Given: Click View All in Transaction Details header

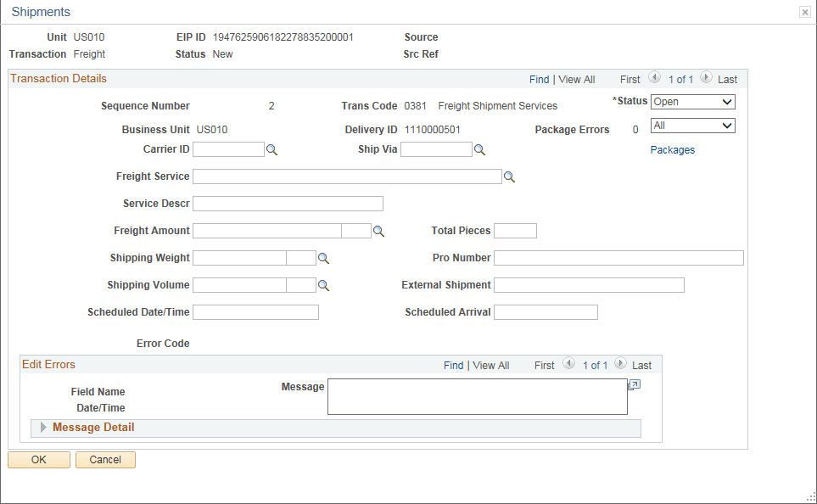Looking at the screenshot, I should click(x=576, y=78).
